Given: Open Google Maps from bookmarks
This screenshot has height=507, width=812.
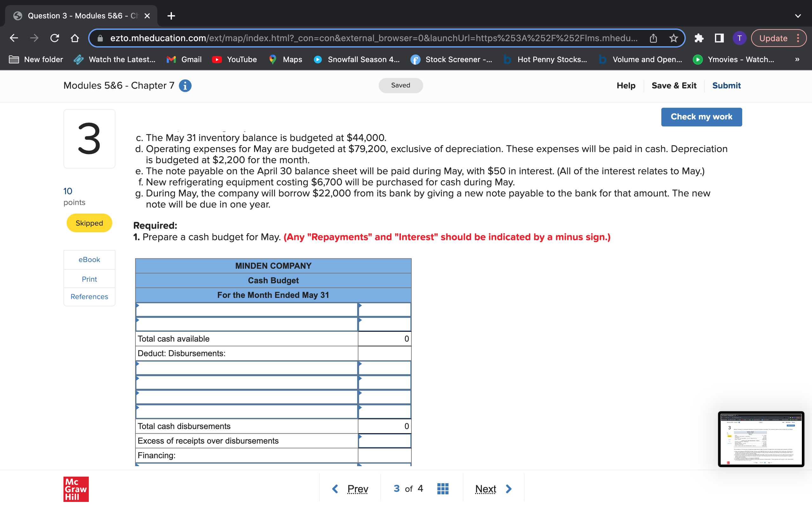Looking at the screenshot, I should pos(285,59).
